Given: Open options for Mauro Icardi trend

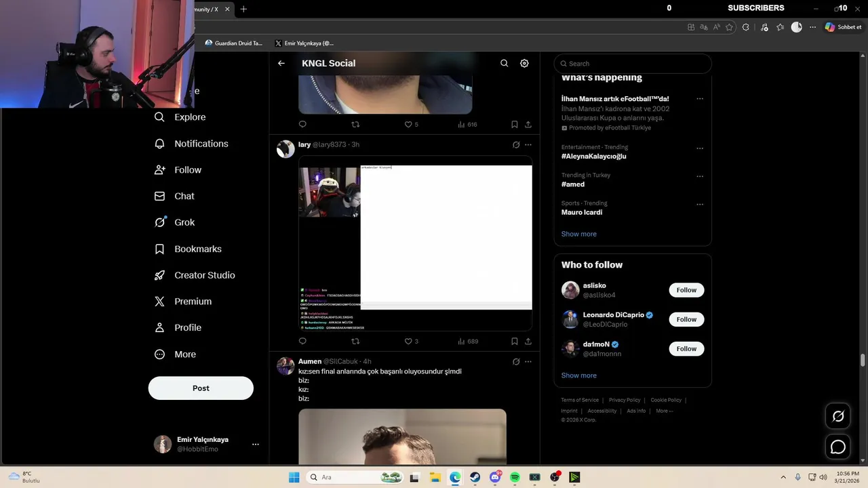Looking at the screenshot, I should pos(700,205).
